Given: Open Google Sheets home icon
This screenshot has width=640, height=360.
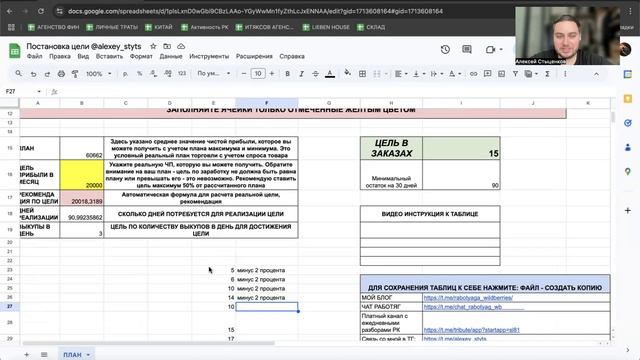Looking at the screenshot, I should point(15,51).
